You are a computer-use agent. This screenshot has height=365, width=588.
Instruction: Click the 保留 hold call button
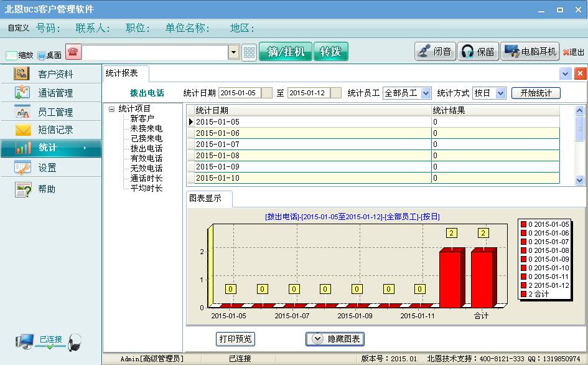pyautogui.click(x=478, y=52)
